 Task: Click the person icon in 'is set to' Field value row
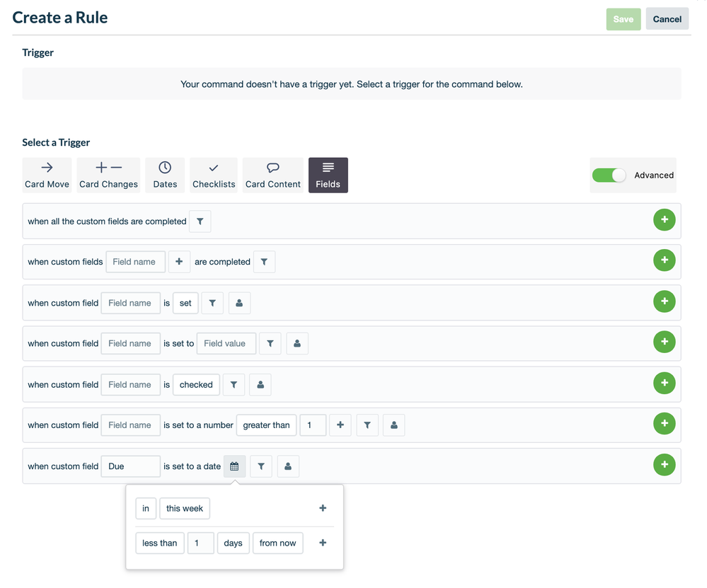[297, 344]
